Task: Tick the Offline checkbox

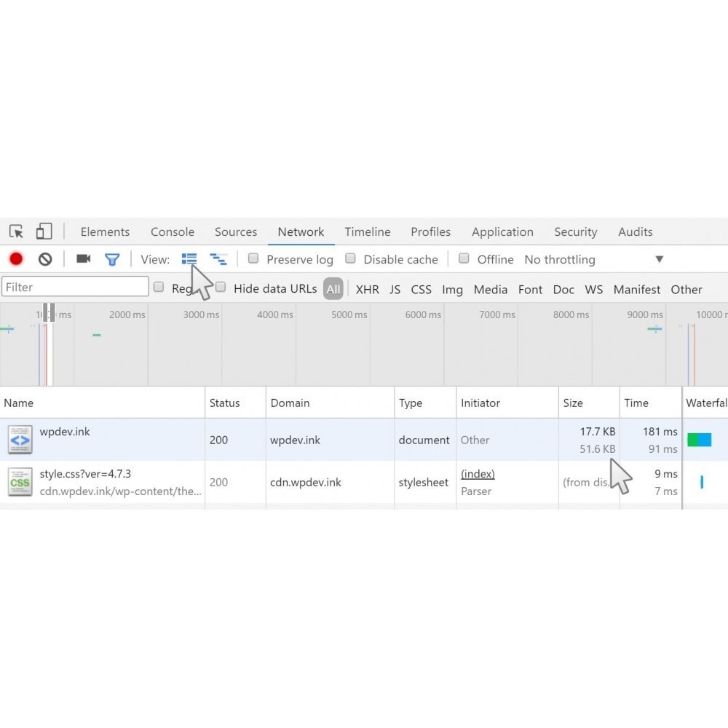Action: point(464,258)
